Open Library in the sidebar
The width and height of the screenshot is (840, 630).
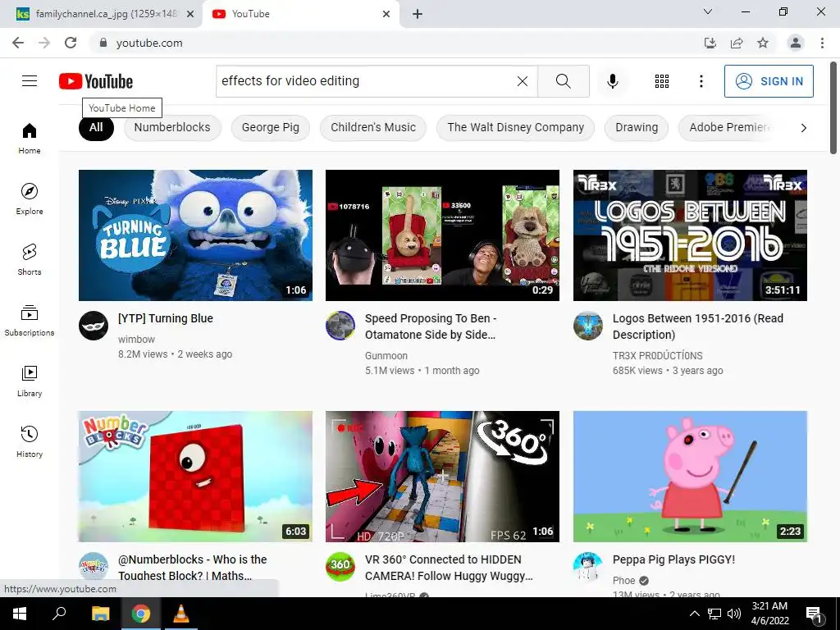point(30,381)
